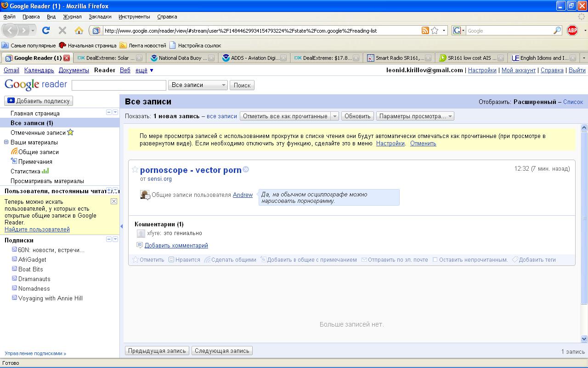Open the Параметры просмотра dropdown
The image size is (588, 368).
(415, 116)
